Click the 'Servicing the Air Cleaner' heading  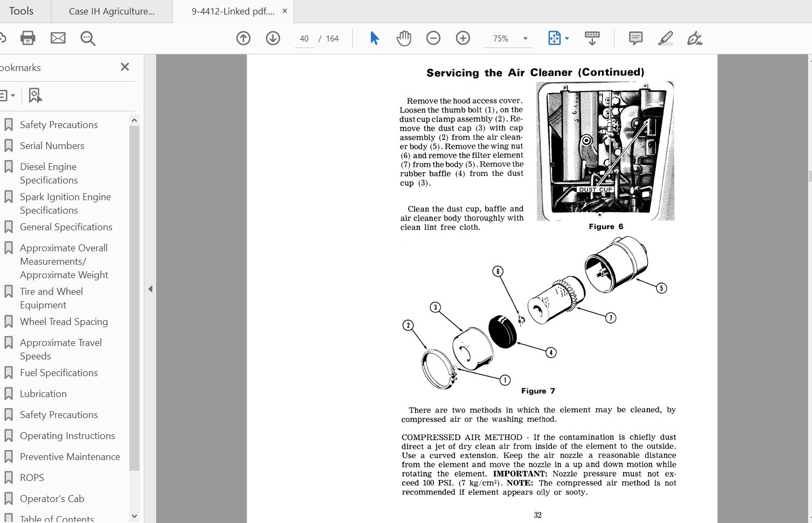(x=535, y=73)
